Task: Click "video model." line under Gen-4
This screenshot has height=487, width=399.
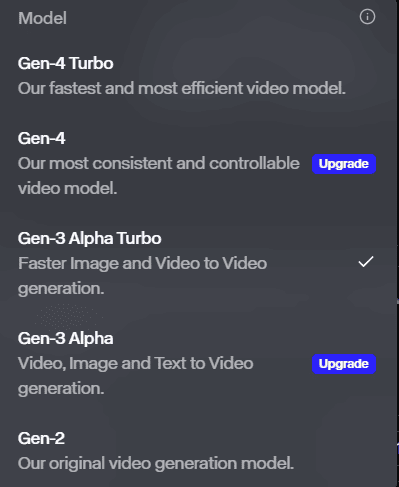Action: coord(68,188)
